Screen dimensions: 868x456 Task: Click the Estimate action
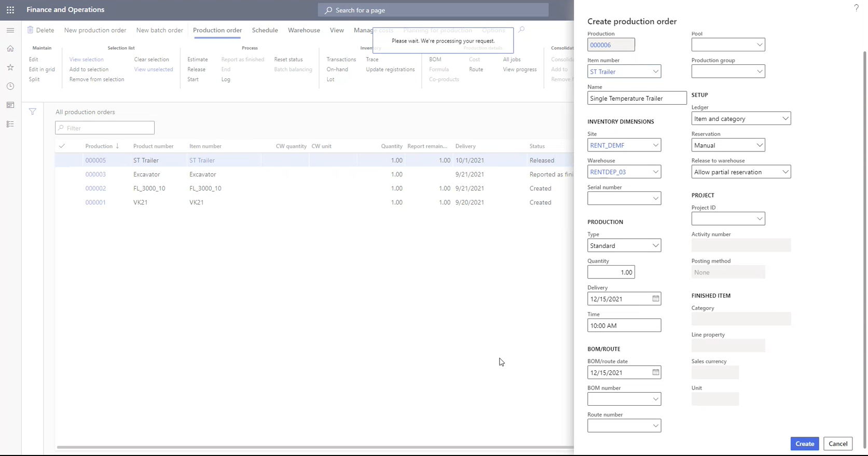pyautogui.click(x=198, y=60)
